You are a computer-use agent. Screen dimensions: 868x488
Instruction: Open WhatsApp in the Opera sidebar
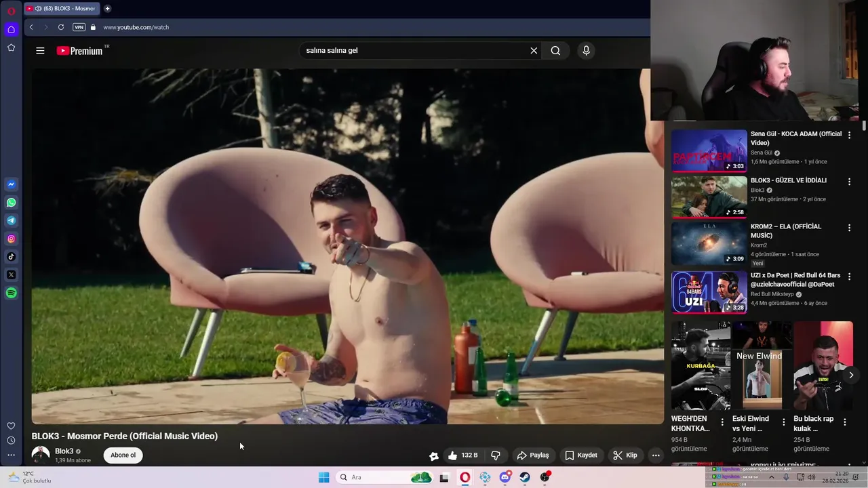pyautogui.click(x=11, y=203)
